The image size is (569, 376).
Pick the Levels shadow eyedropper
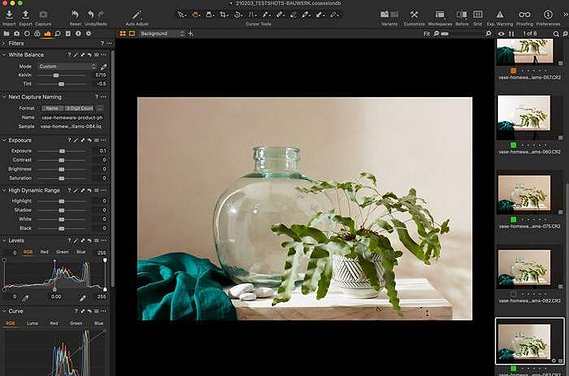[x=25, y=298]
